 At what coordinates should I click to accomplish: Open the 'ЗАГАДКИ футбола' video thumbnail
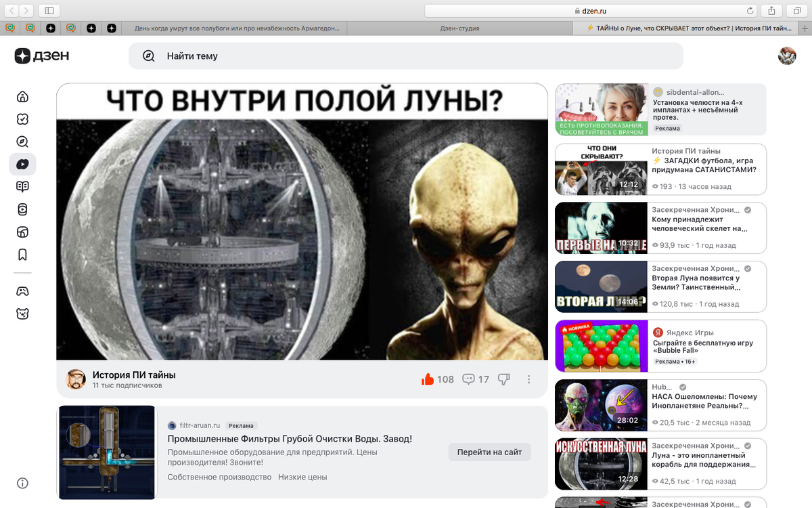click(600, 169)
